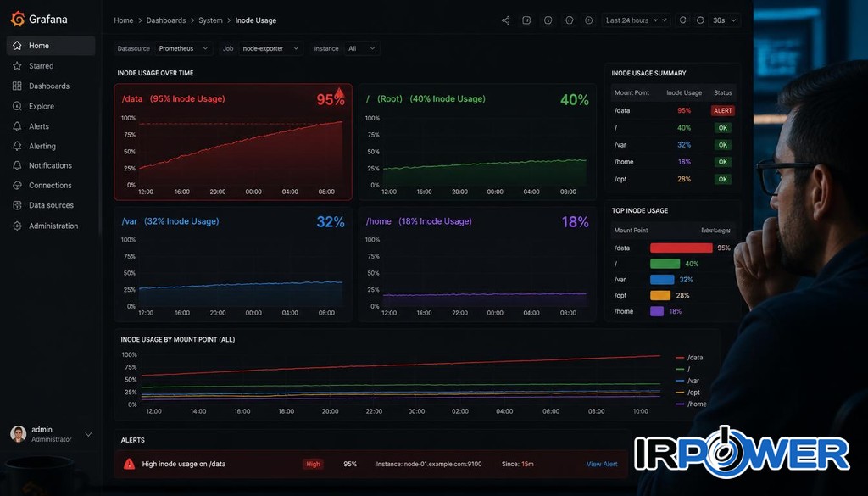Click the View Alert link
This screenshot has height=496, width=868.
[602, 464]
